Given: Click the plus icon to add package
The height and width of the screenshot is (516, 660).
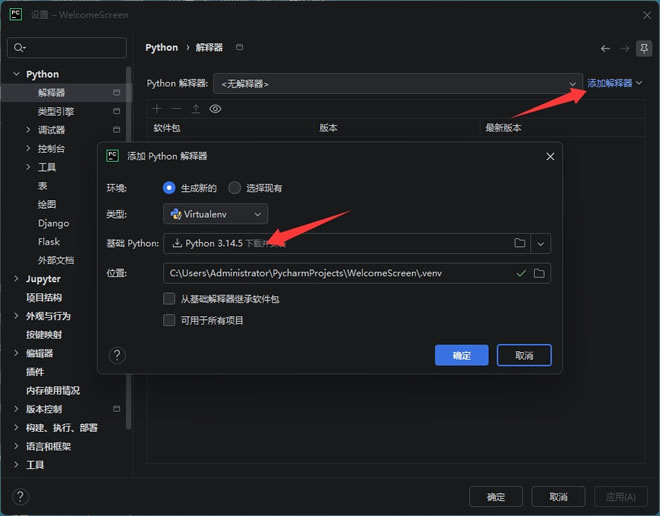Looking at the screenshot, I should tap(157, 109).
